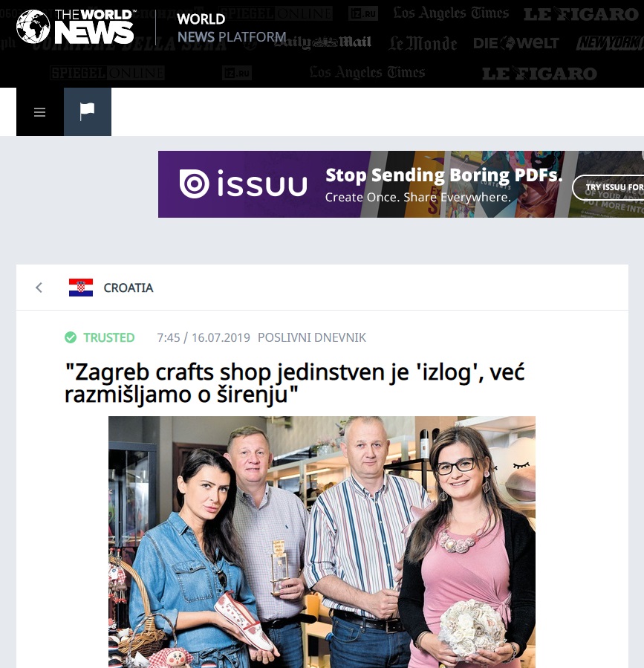Open the hamburger menu
Viewport: 644px width, 668px height.
(39, 112)
